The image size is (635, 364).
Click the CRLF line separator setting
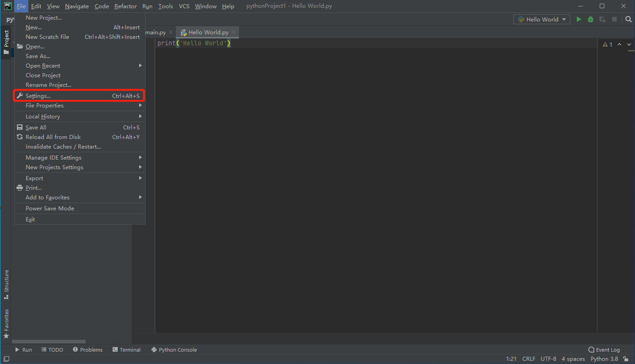point(529,359)
